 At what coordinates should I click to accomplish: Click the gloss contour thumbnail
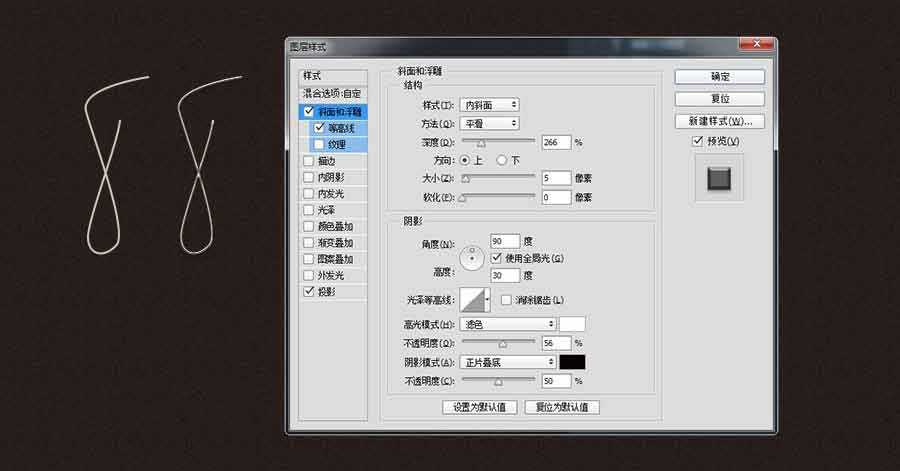pyautogui.click(x=471, y=300)
